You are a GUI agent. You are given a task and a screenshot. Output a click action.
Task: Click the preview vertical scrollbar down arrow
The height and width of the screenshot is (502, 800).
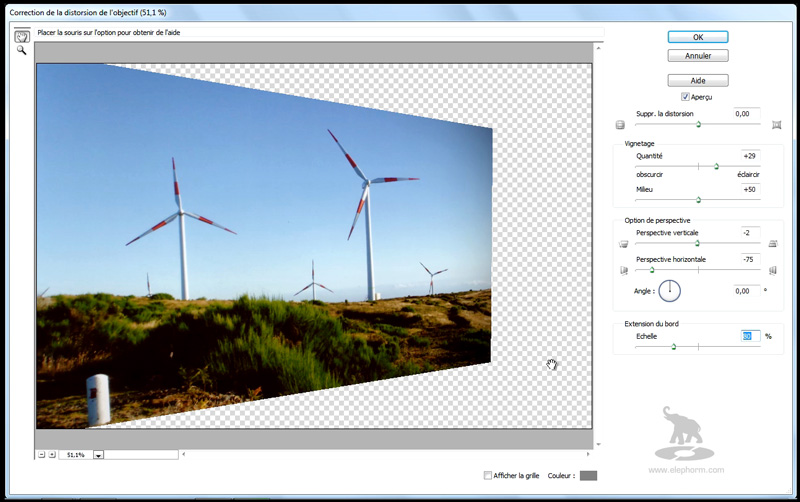598,444
